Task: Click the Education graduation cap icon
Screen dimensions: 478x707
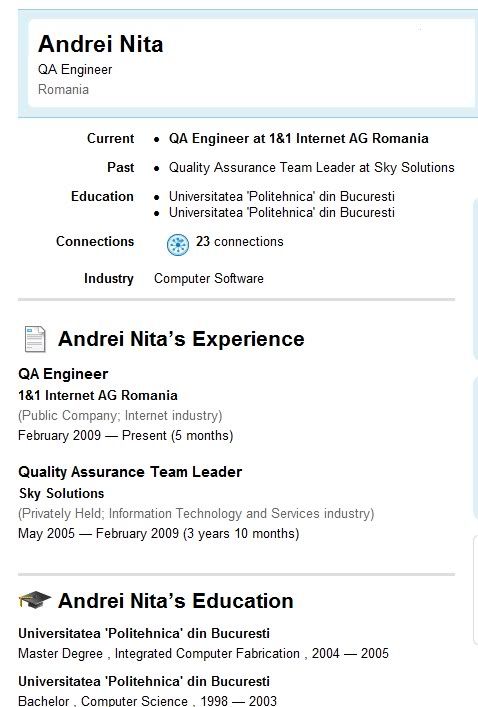Action: 35,600
